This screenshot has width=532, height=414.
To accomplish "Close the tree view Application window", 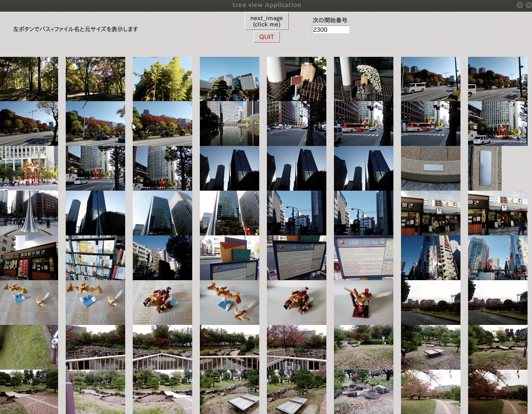I will [x=528, y=5].
